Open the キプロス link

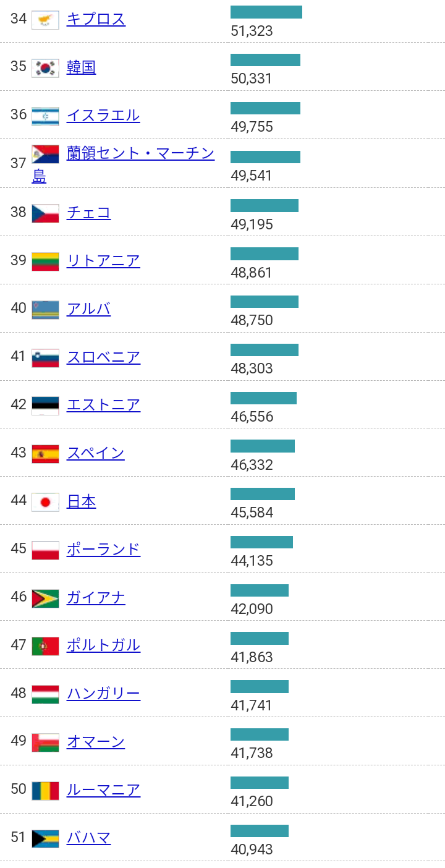point(96,19)
